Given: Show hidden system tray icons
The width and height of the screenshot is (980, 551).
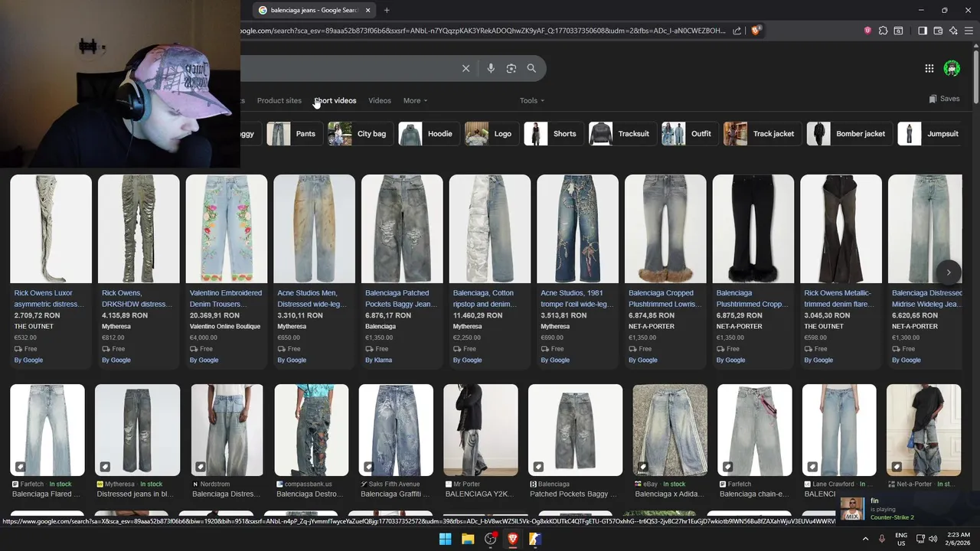Looking at the screenshot, I should click(x=866, y=539).
